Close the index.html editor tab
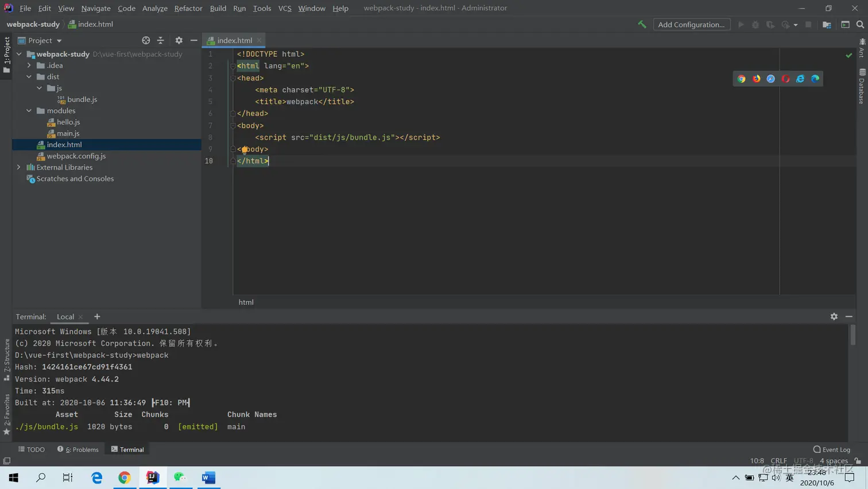Screen dimensions: 868x489 [x=259, y=40]
